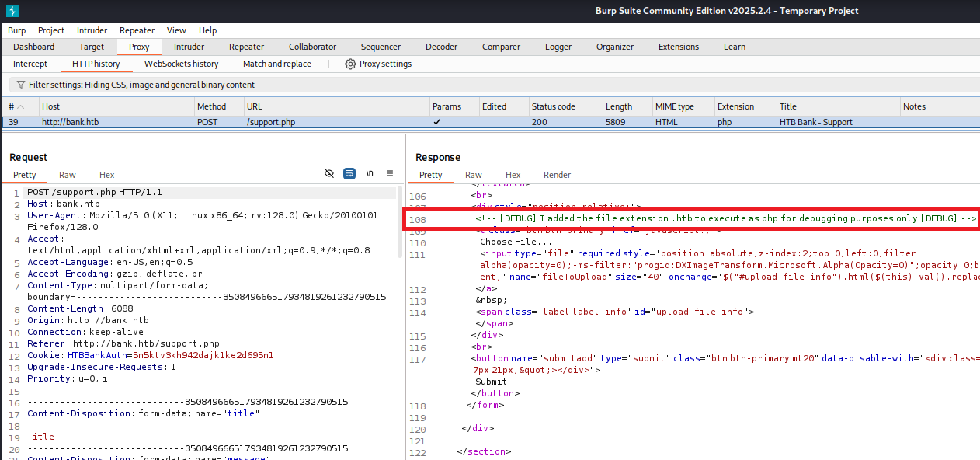Open WebSockets history tab
Image resolution: width=980 pixels, height=460 pixels.
coord(181,64)
